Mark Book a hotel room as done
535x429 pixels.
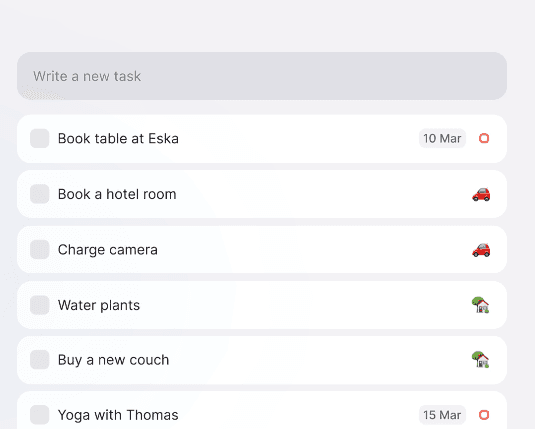(x=40, y=194)
